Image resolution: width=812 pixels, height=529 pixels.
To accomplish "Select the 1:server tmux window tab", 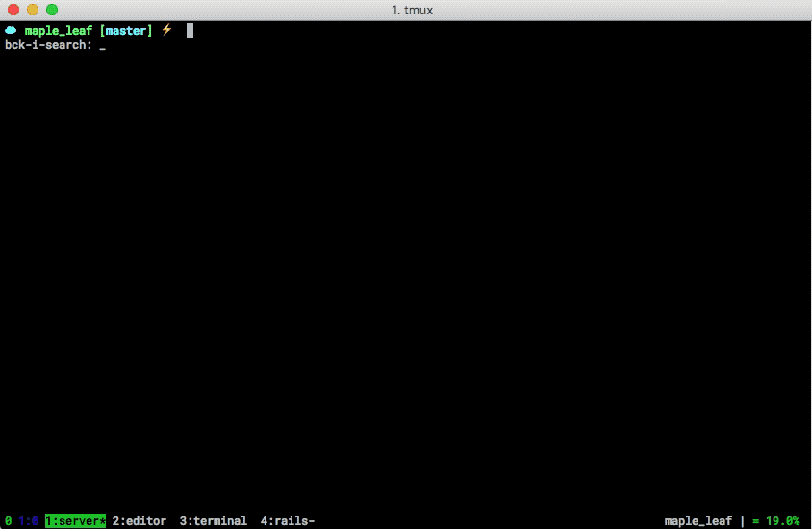I will tap(75, 520).
